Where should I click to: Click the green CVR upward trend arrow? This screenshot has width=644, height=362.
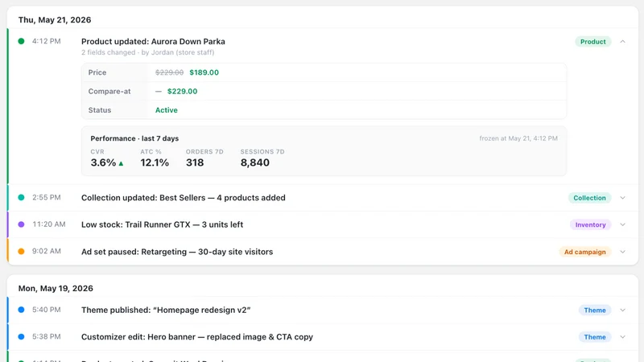(121, 163)
